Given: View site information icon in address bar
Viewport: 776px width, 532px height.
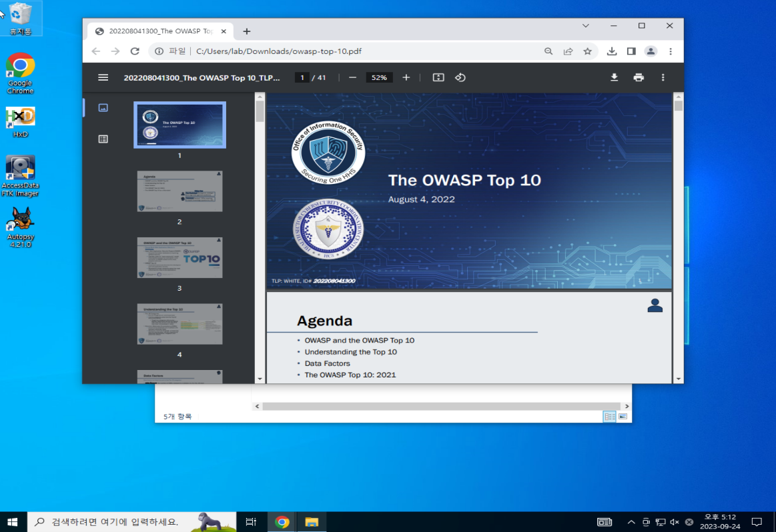Looking at the screenshot, I should pos(159,51).
